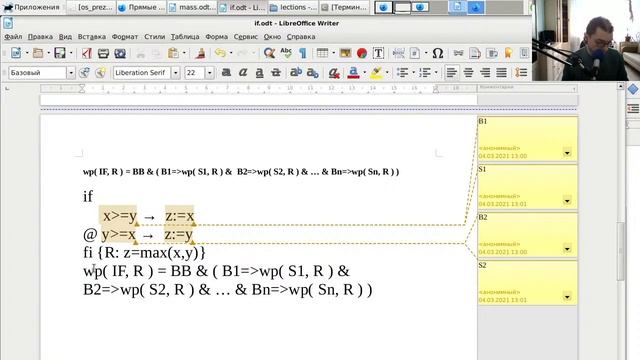Click New Style from Selection icon
The width and height of the screenshot is (640, 360).
pos(100,73)
